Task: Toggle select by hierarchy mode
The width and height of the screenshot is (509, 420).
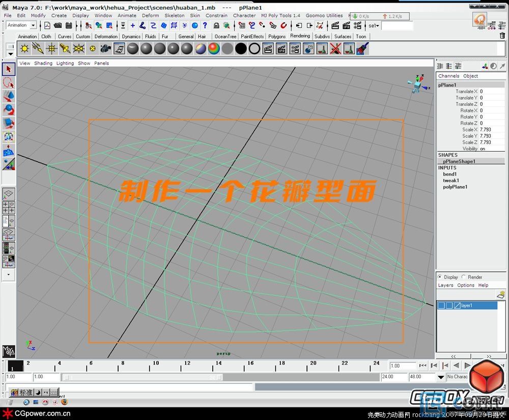Action: [89, 25]
